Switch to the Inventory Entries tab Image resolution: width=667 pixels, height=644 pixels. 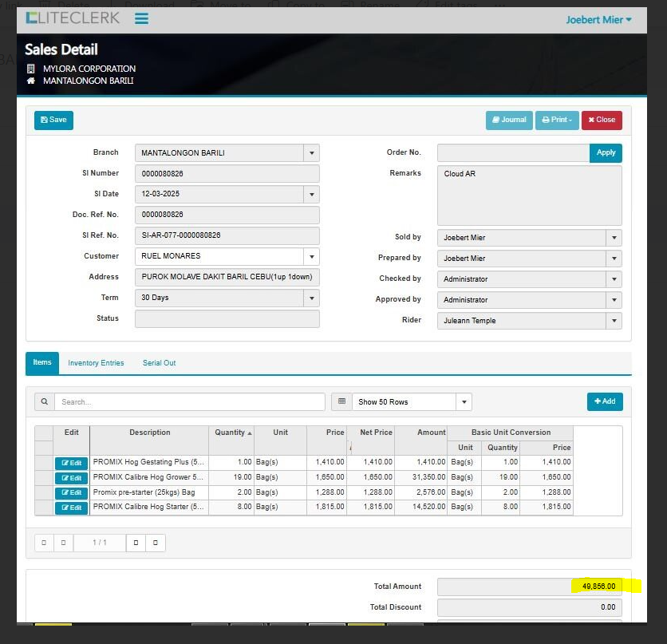pos(96,363)
